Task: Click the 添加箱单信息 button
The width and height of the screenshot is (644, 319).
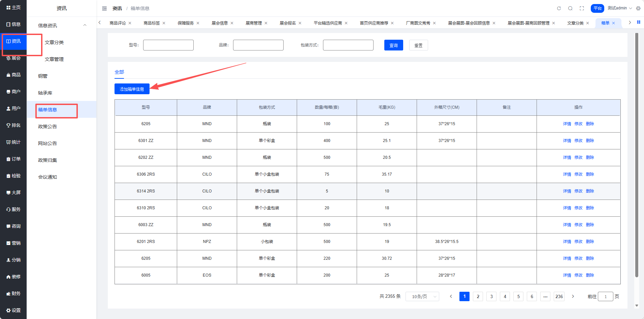Action: coord(132,89)
